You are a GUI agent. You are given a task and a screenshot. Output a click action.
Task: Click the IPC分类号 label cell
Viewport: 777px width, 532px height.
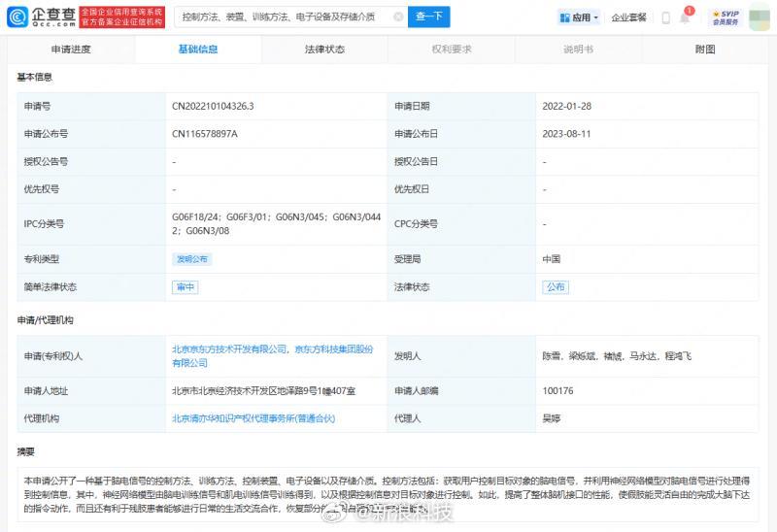click(91, 224)
